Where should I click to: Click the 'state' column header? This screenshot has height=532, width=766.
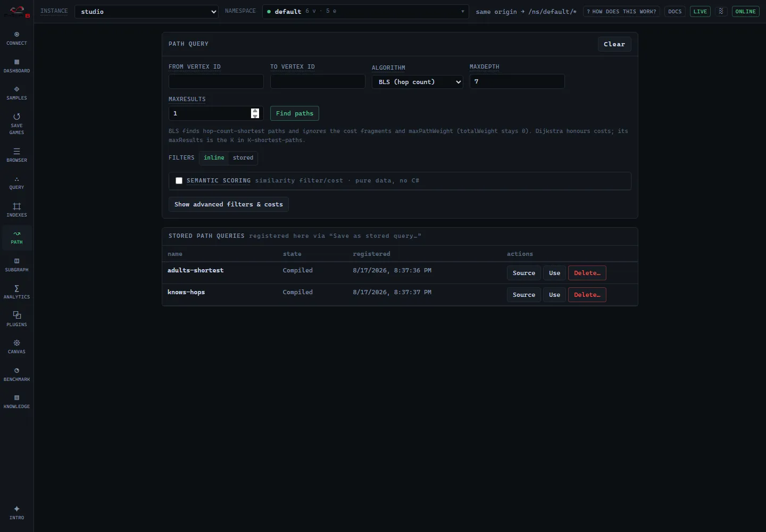292,254
